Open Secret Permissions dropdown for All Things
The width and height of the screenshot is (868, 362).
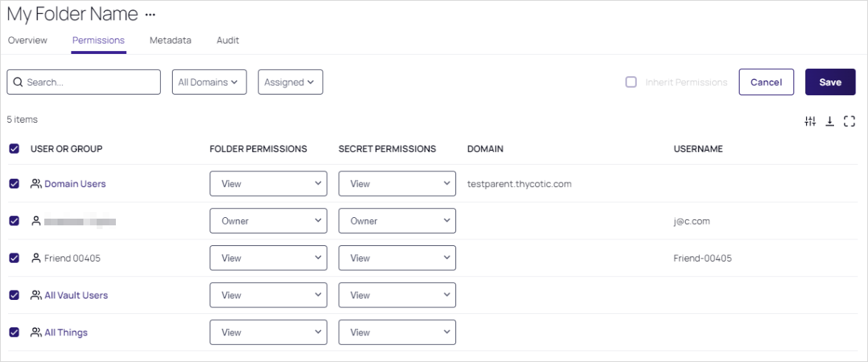coord(397,332)
